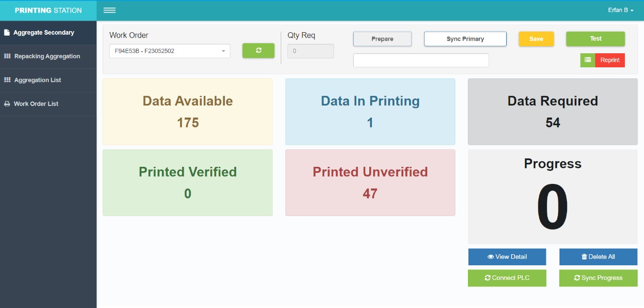644x308 pixels.
Task: Click the yellow Save button
Action: 536,39
